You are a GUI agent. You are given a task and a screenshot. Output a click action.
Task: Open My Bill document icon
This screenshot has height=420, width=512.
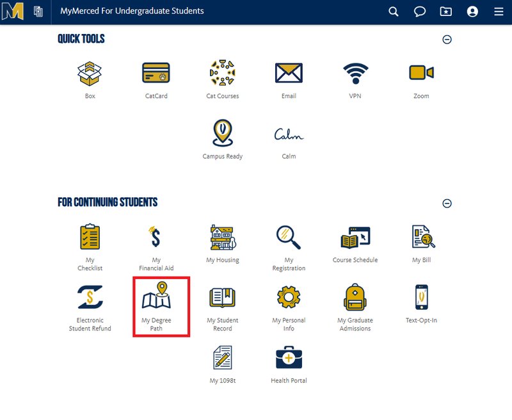point(423,236)
